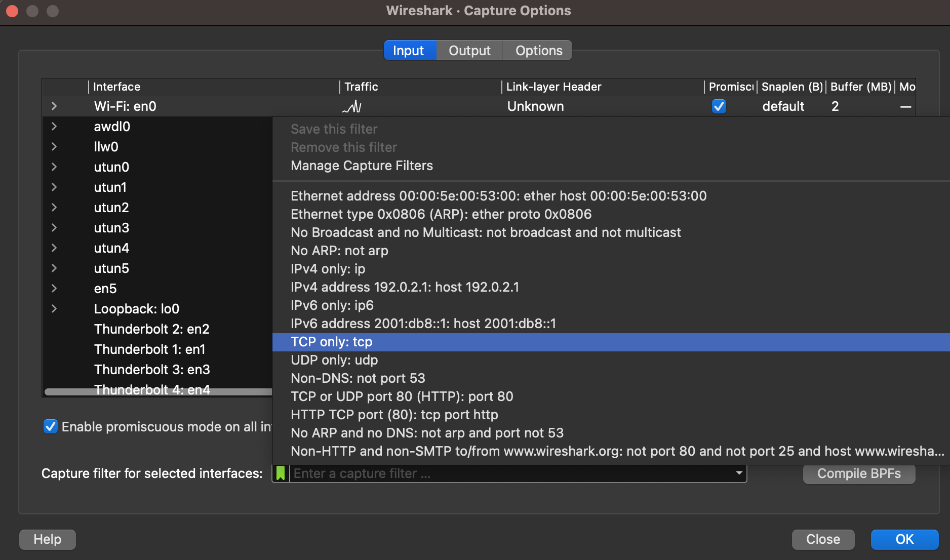Viewport: 950px width, 560px height.
Task: Click the Wi-Fi en0 traffic sparkline
Action: coord(352,106)
